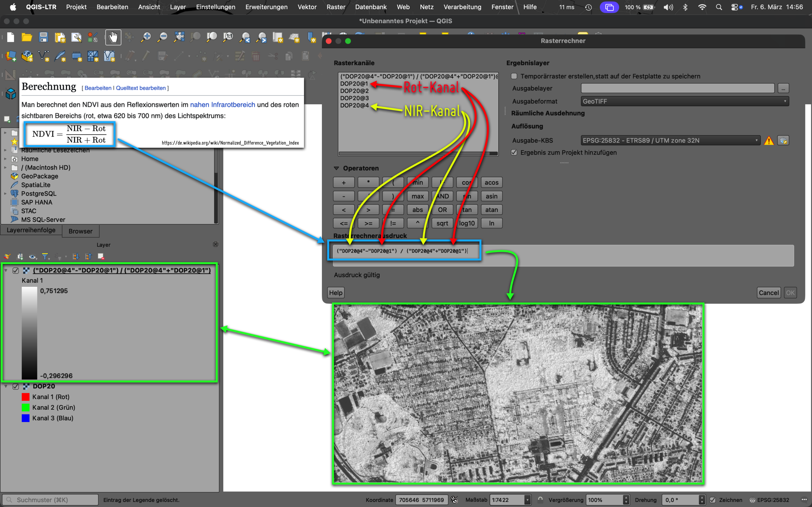
Task: Collapse the Operatoren section
Action: 337,168
